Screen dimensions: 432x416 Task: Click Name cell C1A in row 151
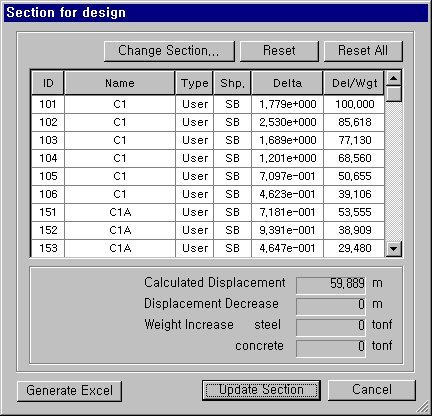(120, 212)
